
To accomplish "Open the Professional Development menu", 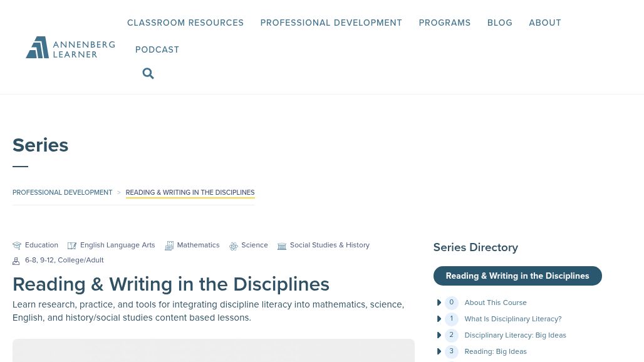I will [331, 23].
